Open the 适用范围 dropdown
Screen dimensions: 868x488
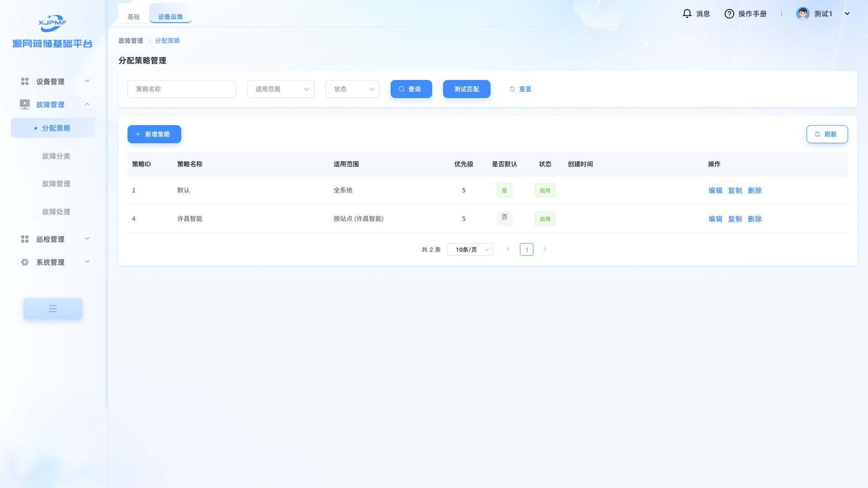[280, 89]
